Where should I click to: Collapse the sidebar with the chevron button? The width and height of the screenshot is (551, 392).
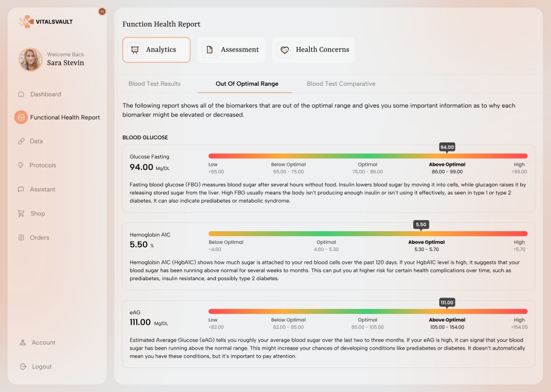(102, 11)
